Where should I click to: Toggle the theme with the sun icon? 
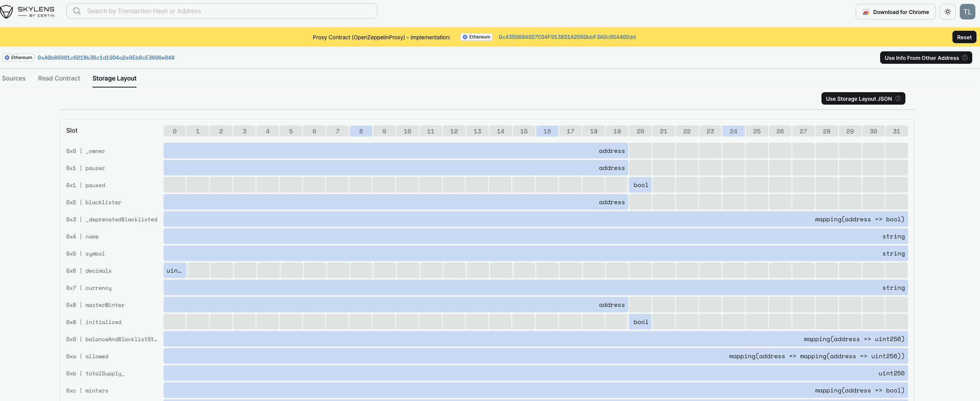(947, 11)
